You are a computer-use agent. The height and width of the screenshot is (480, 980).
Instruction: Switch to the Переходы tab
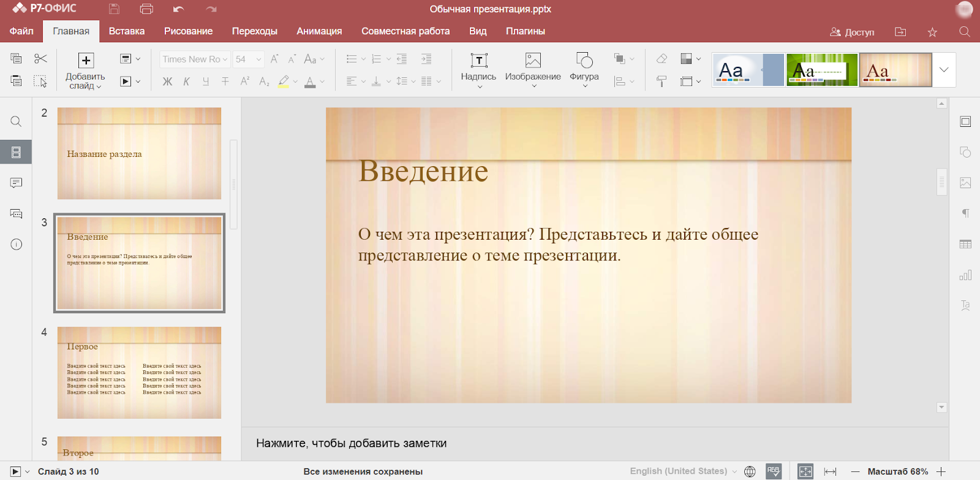(x=255, y=31)
